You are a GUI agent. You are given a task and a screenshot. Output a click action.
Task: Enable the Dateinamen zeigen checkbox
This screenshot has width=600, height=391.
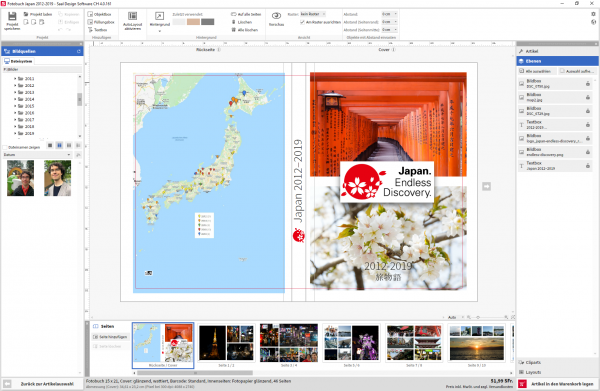[x=5, y=147]
